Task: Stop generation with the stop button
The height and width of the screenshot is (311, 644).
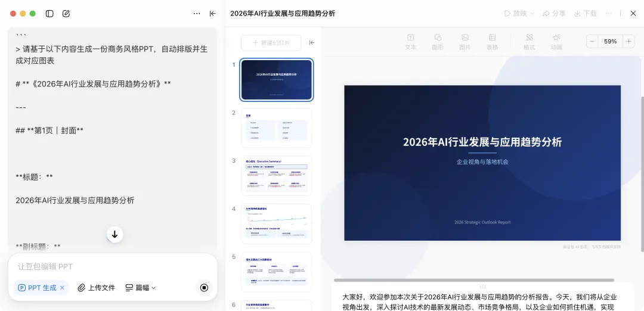Action: click(x=204, y=288)
